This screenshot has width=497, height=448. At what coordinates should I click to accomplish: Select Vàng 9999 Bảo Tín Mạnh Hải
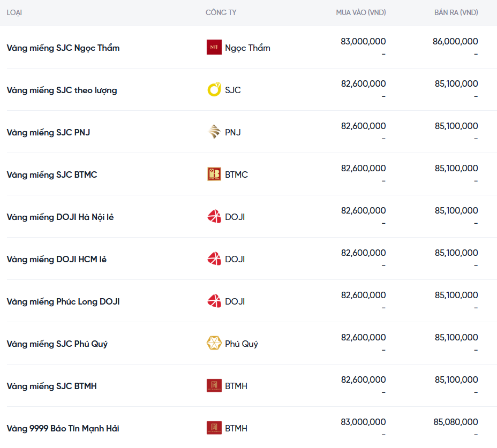click(x=63, y=428)
